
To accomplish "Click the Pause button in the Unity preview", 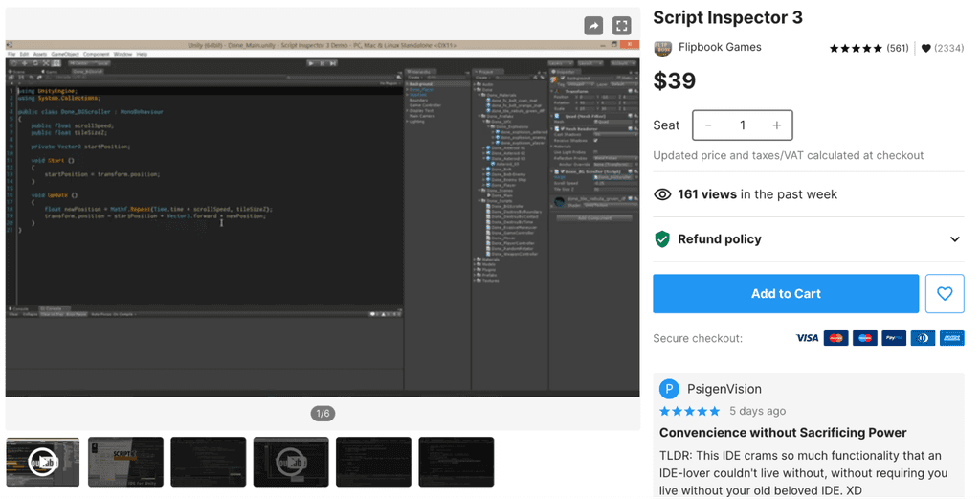I will point(322,64).
